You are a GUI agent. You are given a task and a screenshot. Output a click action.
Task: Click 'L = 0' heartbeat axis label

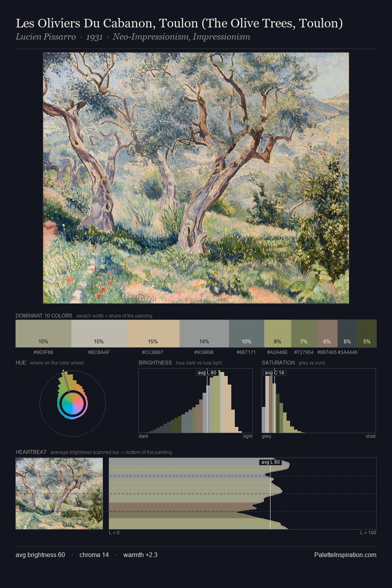pyautogui.click(x=114, y=533)
